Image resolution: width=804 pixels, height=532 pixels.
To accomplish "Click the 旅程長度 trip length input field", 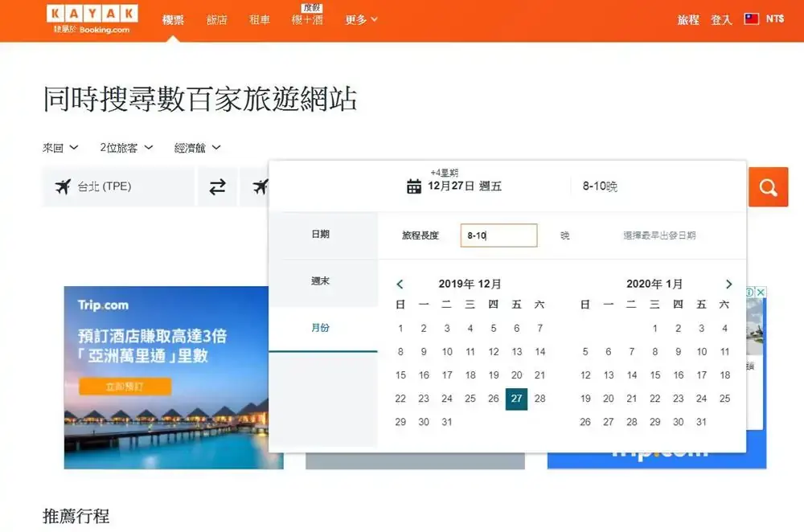I will click(x=498, y=235).
